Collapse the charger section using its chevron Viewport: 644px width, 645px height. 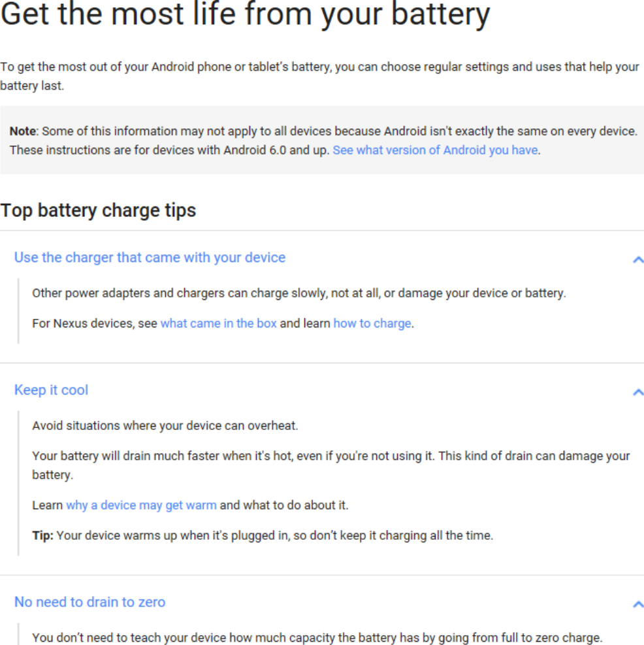(638, 259)
